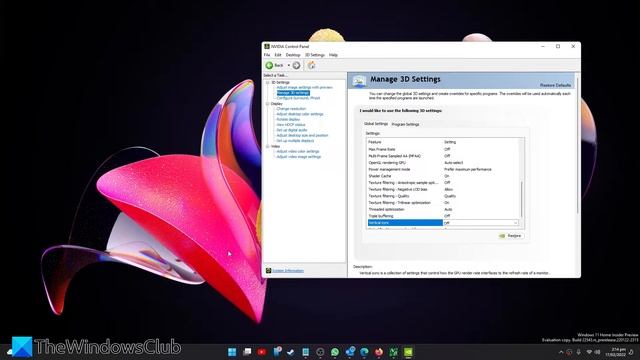Click the microphone tray icon
The height and width of the screenshot is (360, 640).
coord(579,352)
